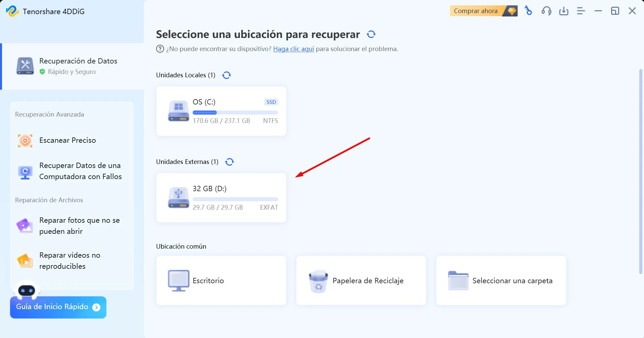Click the desktop monitor icon for Escritorio
The height and width of the screenshot is (338, 644).
click(179, 281)
